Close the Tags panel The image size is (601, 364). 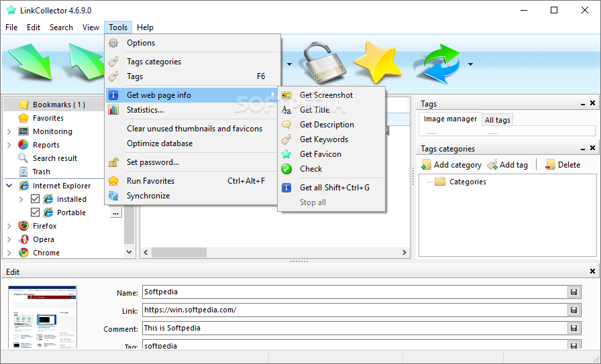click(x=592, y=103)
